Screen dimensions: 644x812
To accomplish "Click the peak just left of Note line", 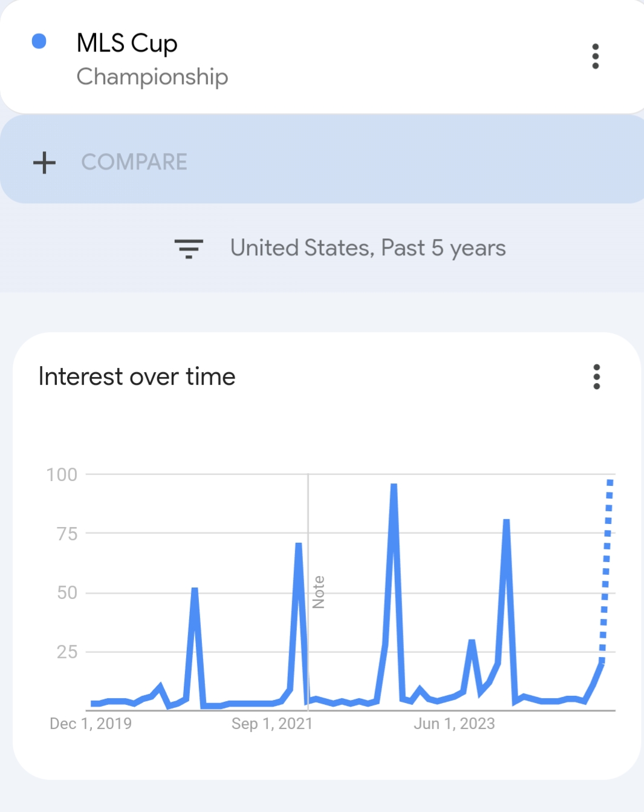I will pos(299,545).
